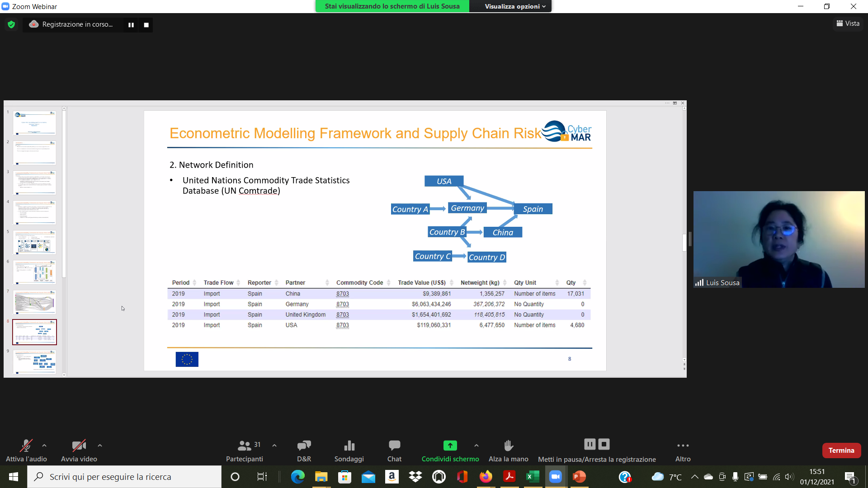868x488 pixels.
Task: Unmute with Attiva l'audio
Action: point(26,446)
